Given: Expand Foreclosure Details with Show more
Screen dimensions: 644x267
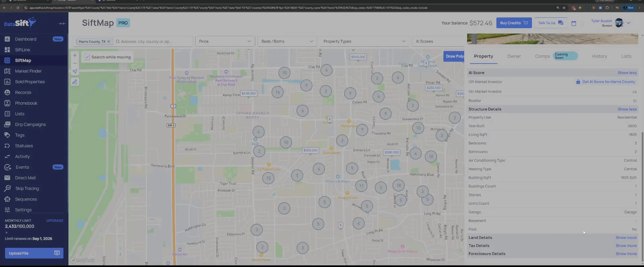Looking at the screenshot, I should pyautogui.click(x=626, y=254).
